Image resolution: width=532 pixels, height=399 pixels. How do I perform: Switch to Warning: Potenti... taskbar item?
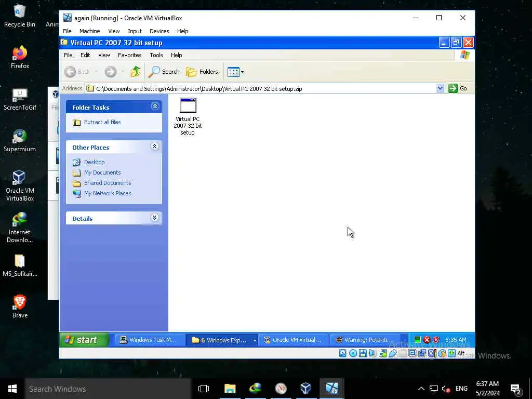(x=365, y=340)
